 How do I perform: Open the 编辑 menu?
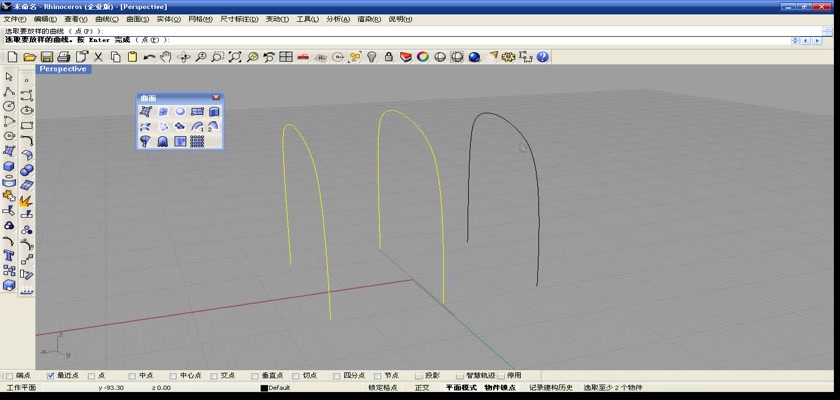click(x=45, y=19)
